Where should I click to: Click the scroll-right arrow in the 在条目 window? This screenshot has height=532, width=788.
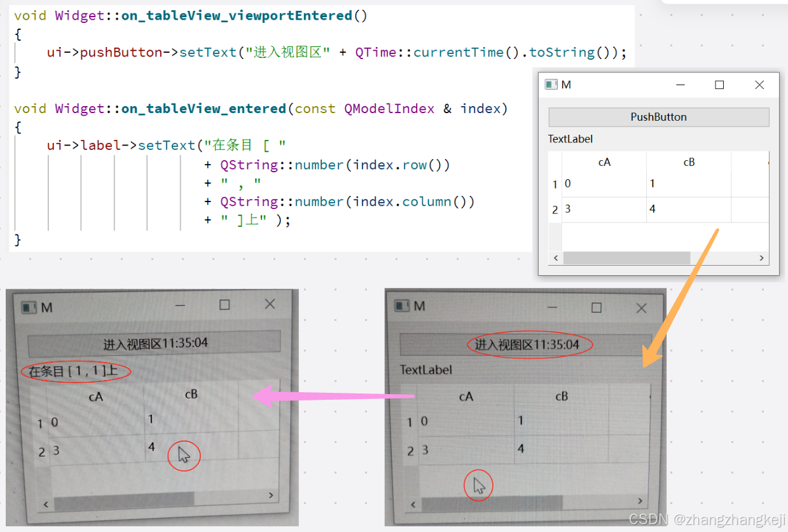pos(271,495)
